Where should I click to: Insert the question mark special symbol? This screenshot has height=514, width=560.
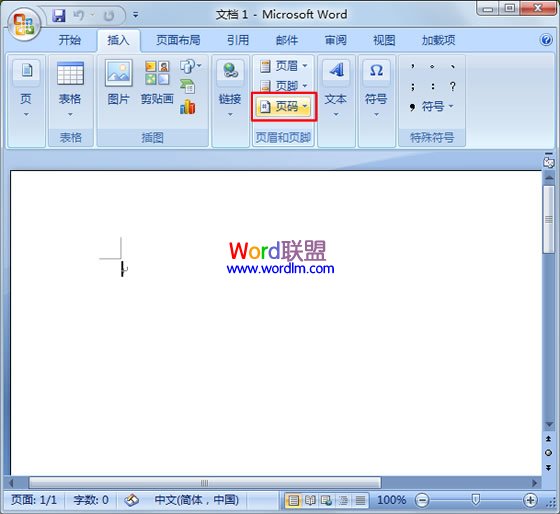(452, 86)
